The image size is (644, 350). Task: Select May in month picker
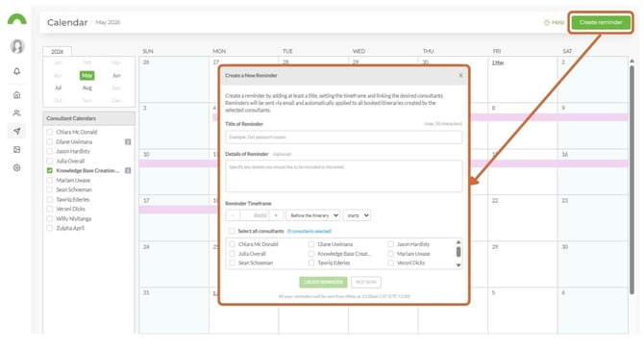point(87,76)
